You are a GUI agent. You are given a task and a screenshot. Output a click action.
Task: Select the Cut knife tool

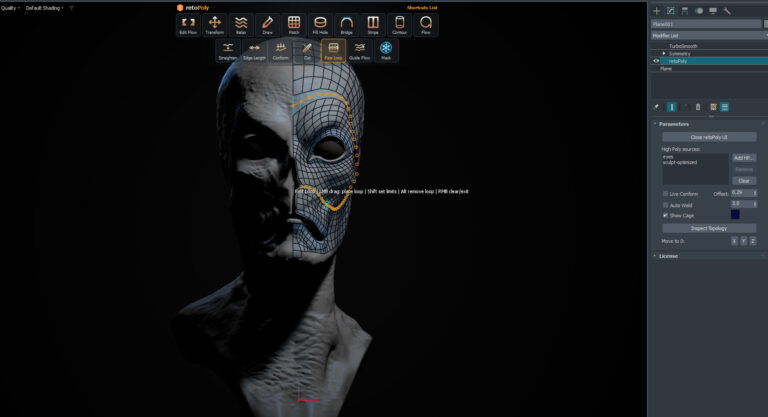(307, 50)
